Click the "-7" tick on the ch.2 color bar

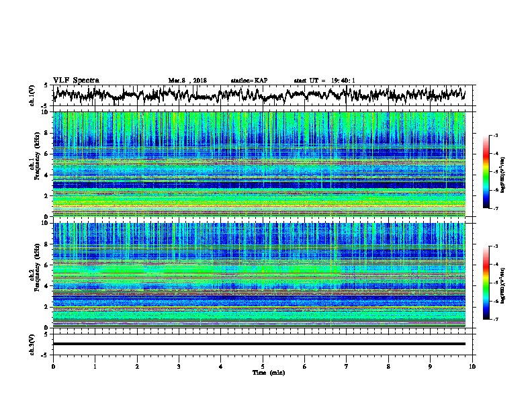[x=496, y=319]
